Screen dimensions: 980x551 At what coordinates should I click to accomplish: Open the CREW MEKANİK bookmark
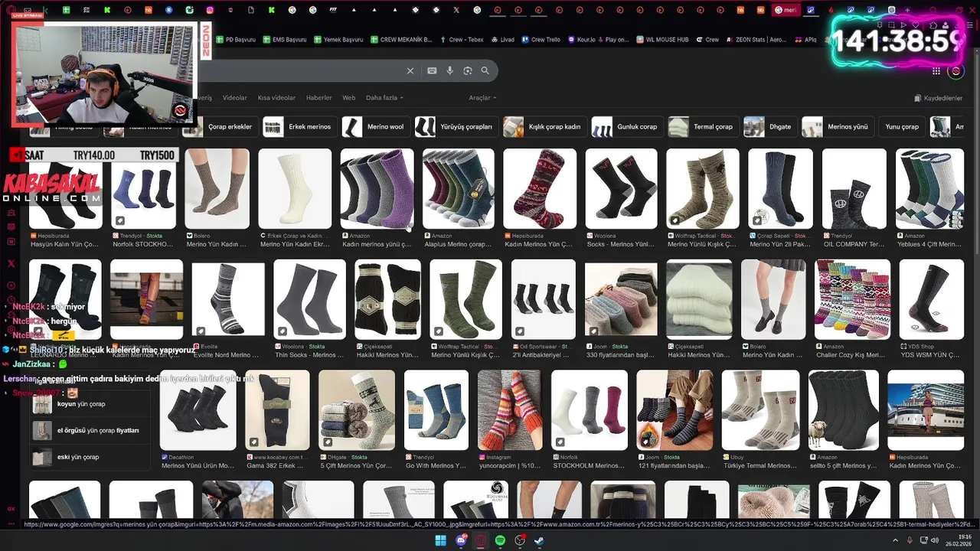point(400,40)
